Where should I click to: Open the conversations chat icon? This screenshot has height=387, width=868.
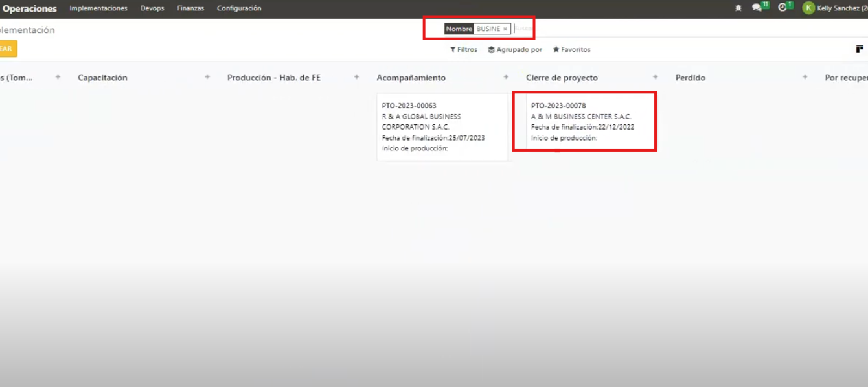tap(757, 8)
